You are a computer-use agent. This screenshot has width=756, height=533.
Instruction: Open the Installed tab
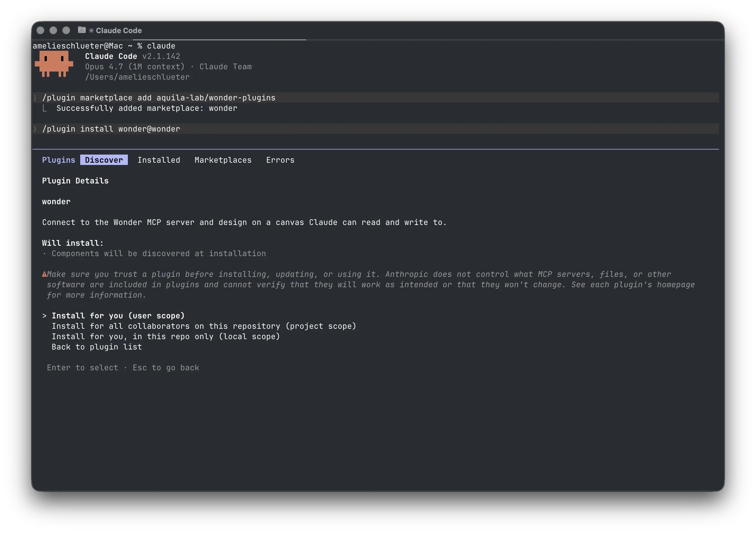159,160
